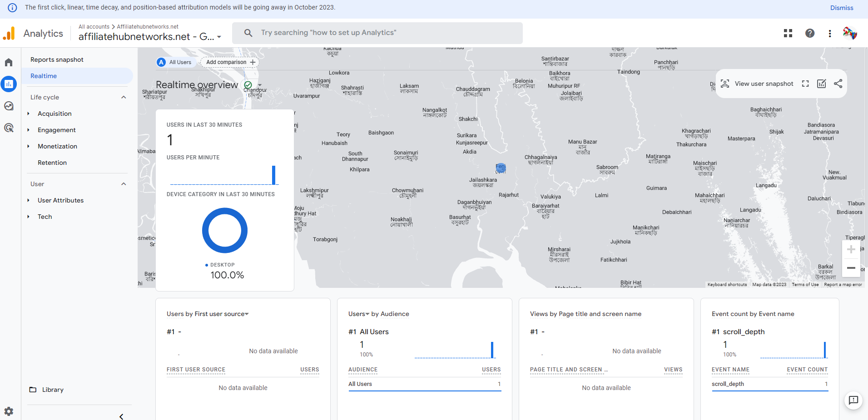The width and height of the screenshot is (868, 420).
Task: Click View user snapshot
Action: pyautogui.click(x=757, y=84)
